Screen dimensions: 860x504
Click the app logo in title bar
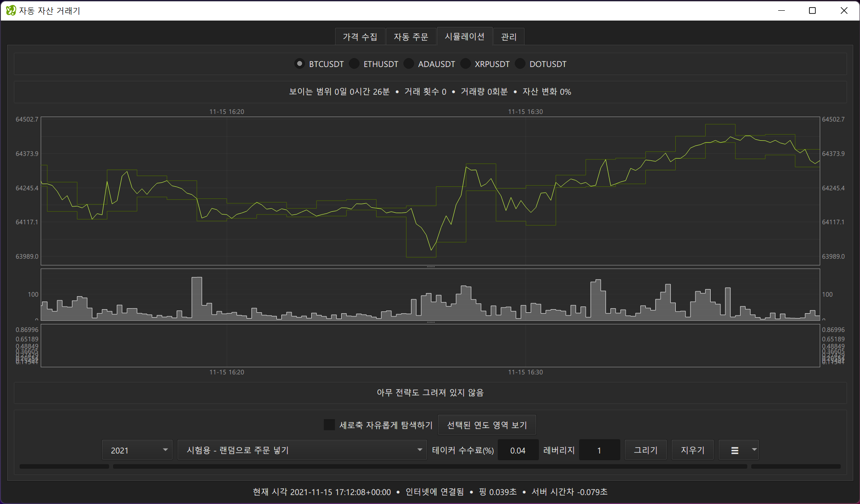11,10
